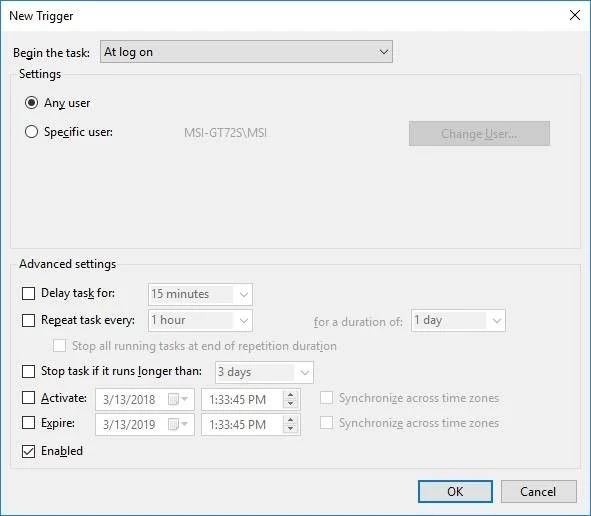This screenshot has width=591, height=516.
Task: Toggle Activate Synchronize across time zones
Action: 326,398
